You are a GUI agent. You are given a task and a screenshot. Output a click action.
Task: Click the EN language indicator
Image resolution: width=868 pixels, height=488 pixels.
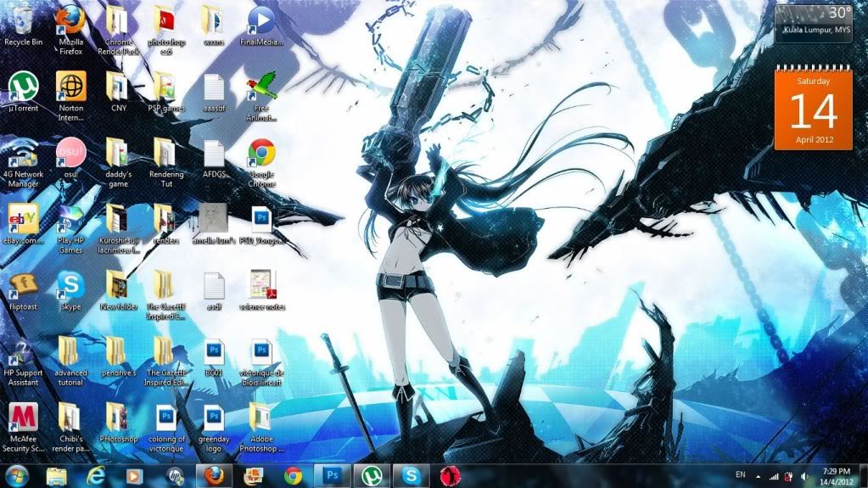coord(740,474)
